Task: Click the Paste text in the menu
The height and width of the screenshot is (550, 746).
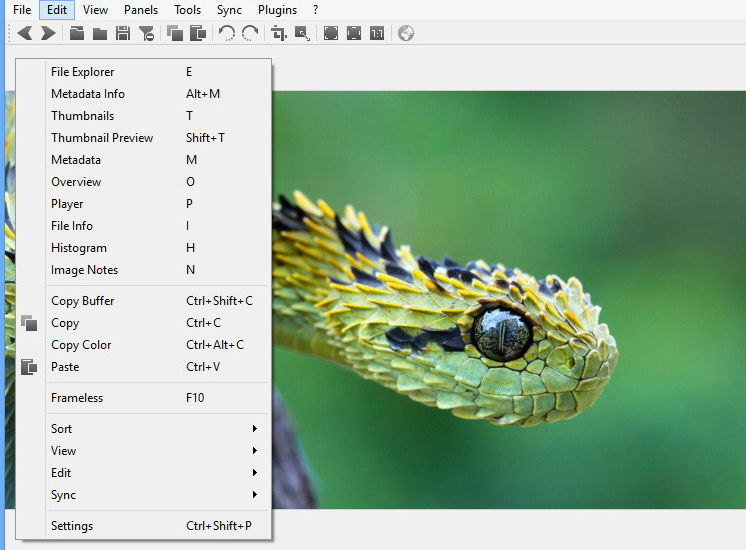Action: point(65,367)
